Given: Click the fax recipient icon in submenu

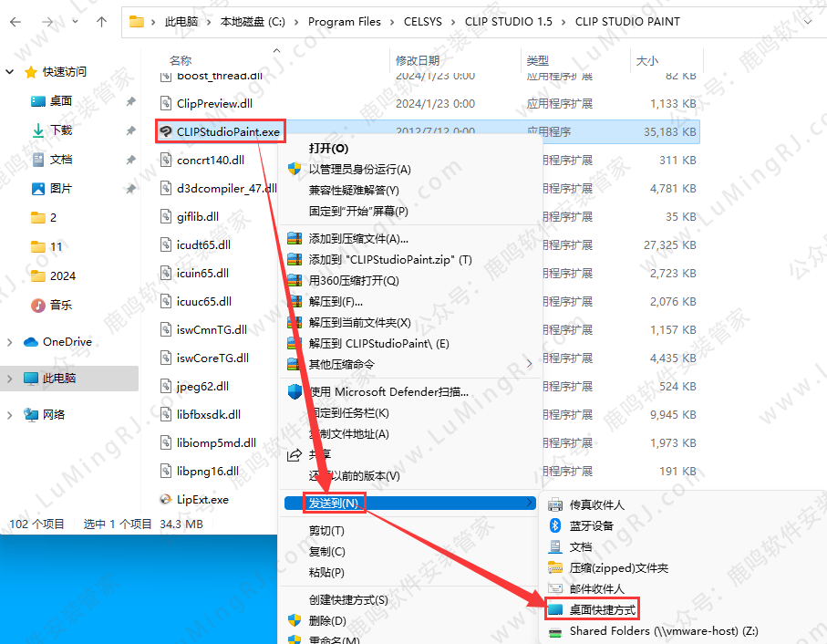Looking at the screenshot, I should (554, 504).
